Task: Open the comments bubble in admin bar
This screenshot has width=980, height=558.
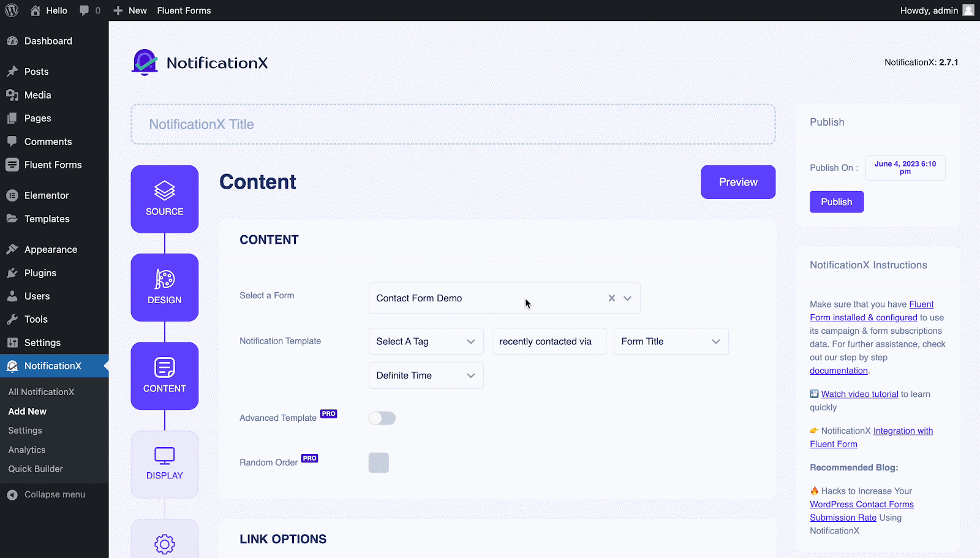Action: point(84,10)
